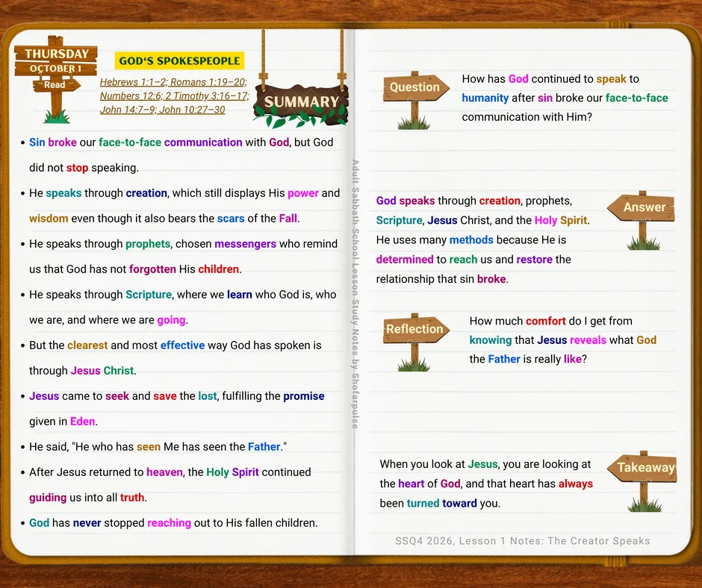
Task: Click the last bullet about God never stopped
Action: pyautogui.click(x=170, y=523)
